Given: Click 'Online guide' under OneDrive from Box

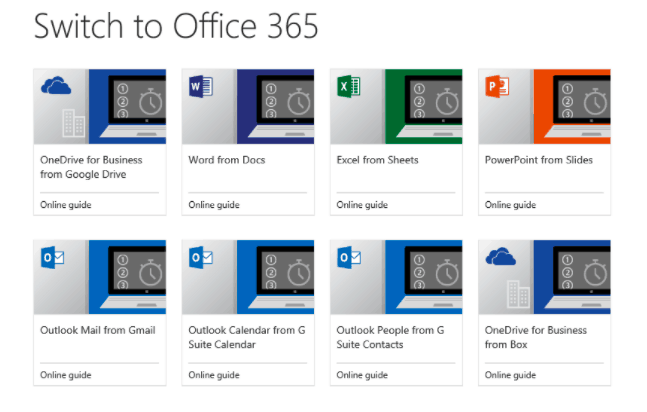Looking at the screenshot, I should pos(510,375).
